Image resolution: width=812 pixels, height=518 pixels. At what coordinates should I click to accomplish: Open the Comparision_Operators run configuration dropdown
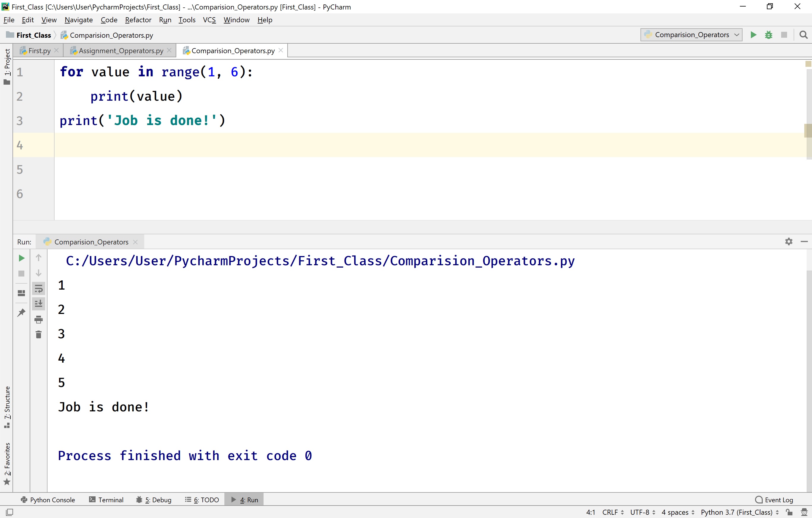coord(691,35)
